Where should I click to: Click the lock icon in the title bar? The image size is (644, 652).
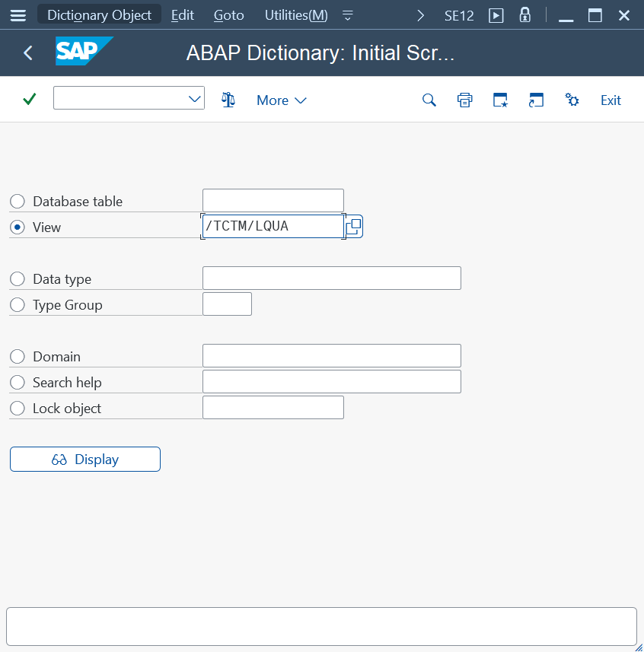[x=524, y=15]
